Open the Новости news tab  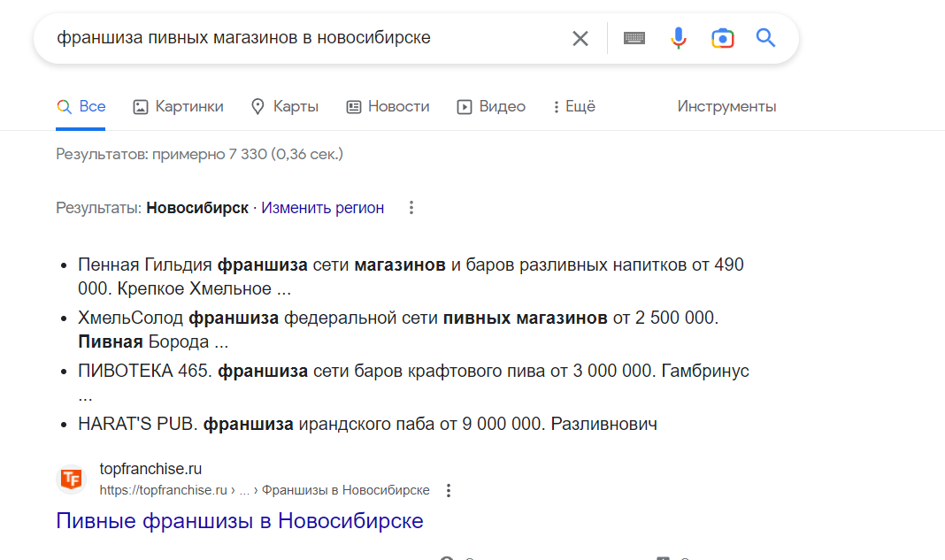coord(388,107)
